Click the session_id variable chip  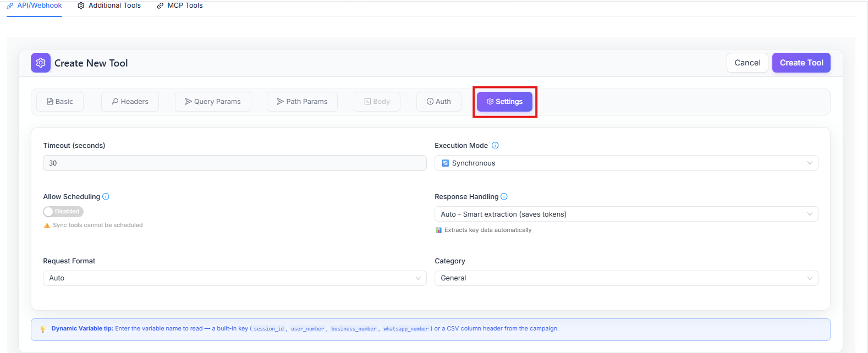pos(269,329)
